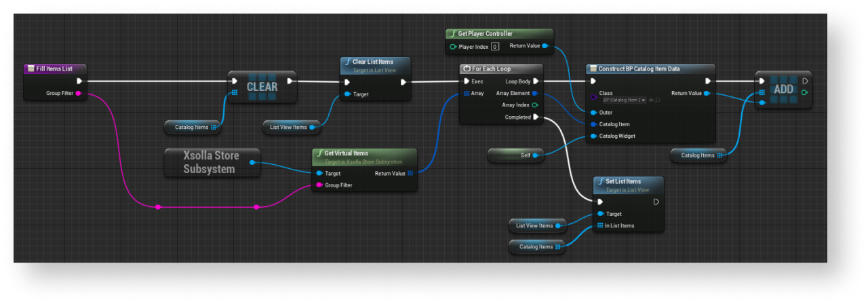Click the In List Items array pin
This screenshot has width=868, height=304.
(x=599, y=225)
